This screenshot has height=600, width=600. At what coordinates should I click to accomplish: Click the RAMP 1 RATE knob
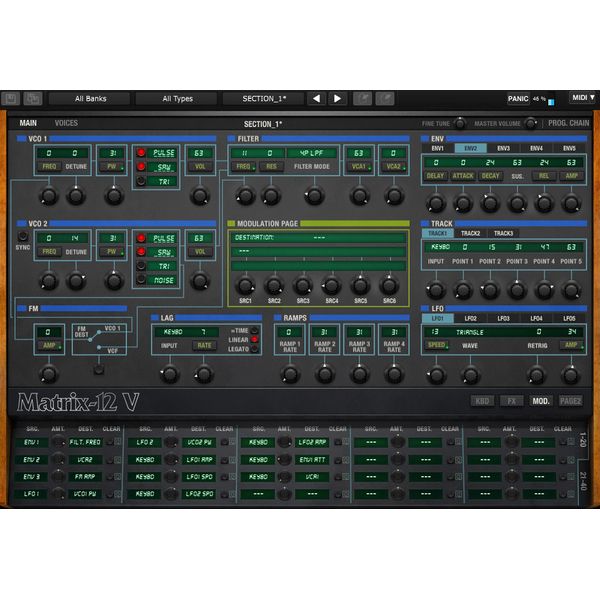[290, 374]
